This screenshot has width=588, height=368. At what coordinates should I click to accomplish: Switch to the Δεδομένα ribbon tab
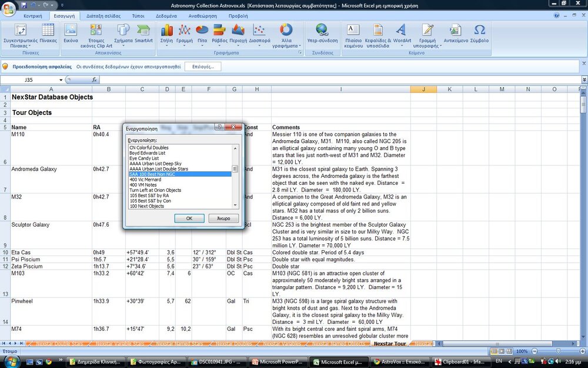[166, 16]
